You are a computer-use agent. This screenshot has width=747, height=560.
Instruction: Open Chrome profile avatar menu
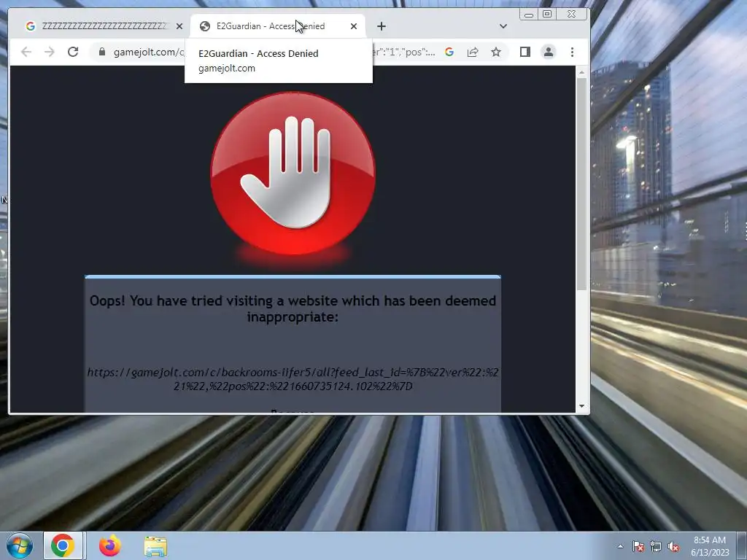[549, 52]
